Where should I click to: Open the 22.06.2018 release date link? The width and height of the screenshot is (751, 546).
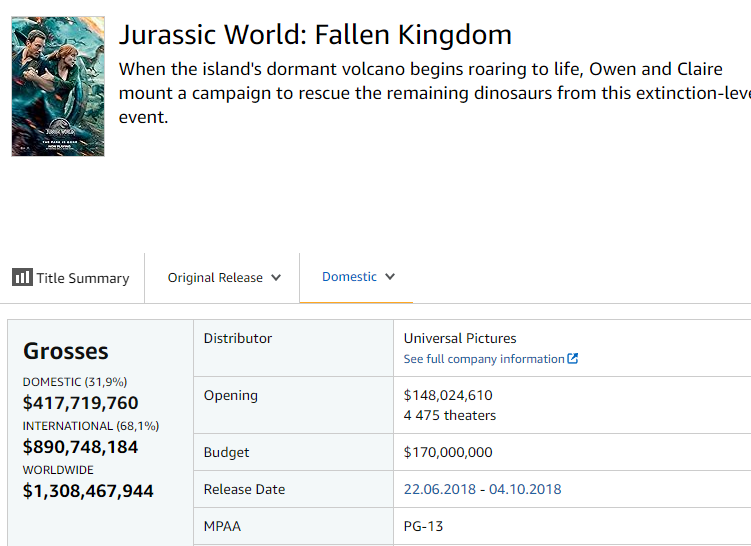(x=440, y=489)
